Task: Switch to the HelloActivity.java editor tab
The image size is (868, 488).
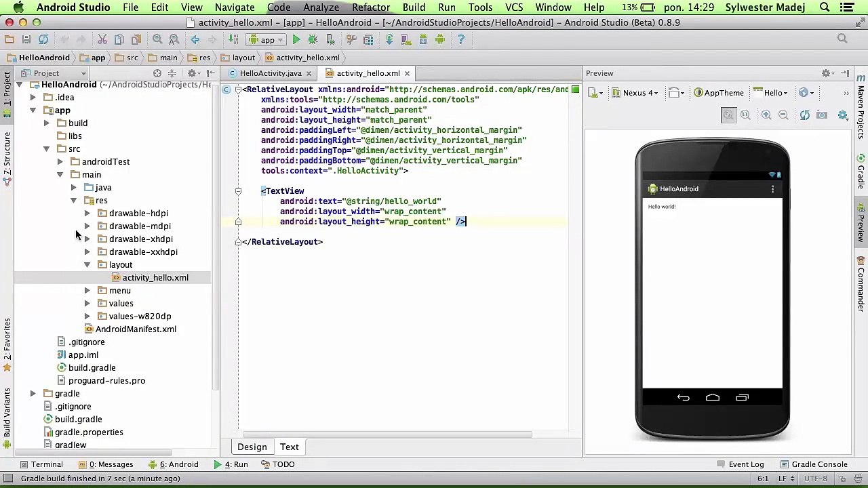Action: (271, 73)
